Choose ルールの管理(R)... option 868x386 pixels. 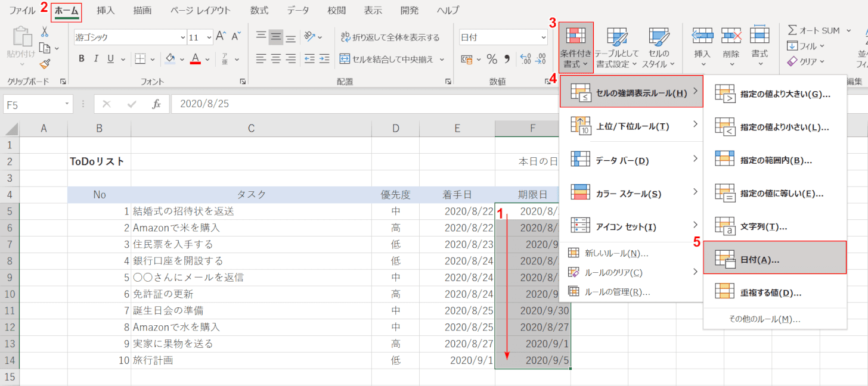[x=632, y=291]
